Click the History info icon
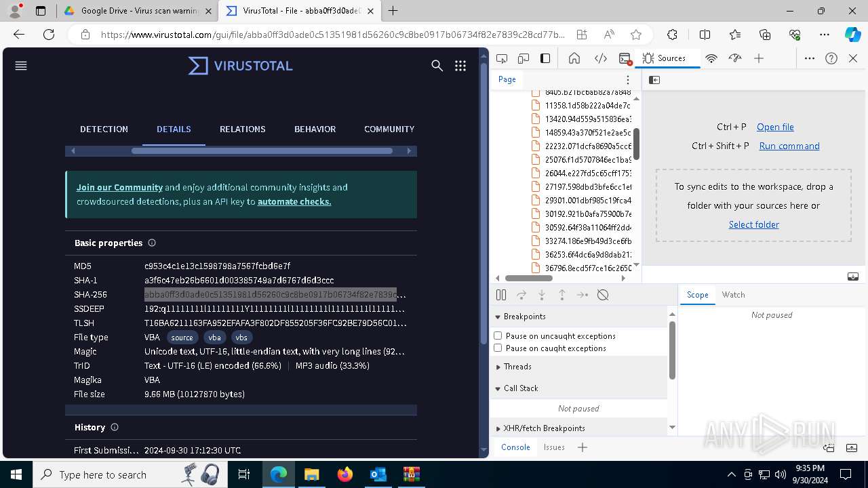 coord(115,427)
